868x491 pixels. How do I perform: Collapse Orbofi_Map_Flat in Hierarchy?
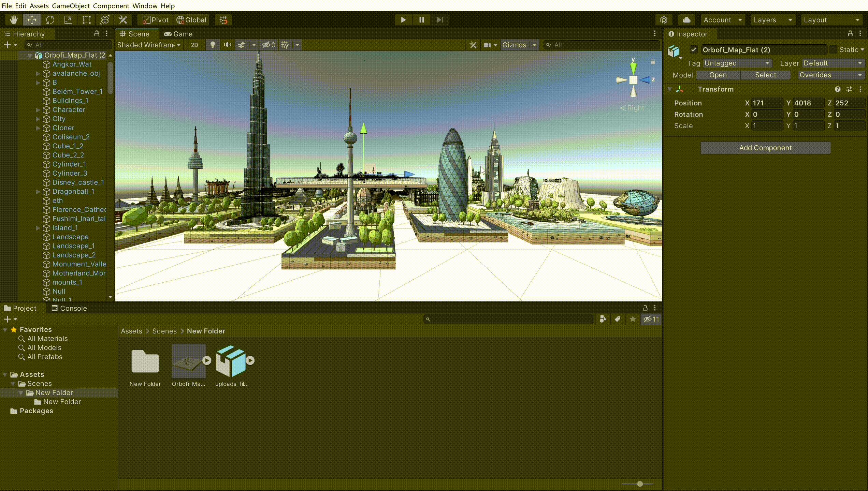pyautogui.click(x=30, y=55)
